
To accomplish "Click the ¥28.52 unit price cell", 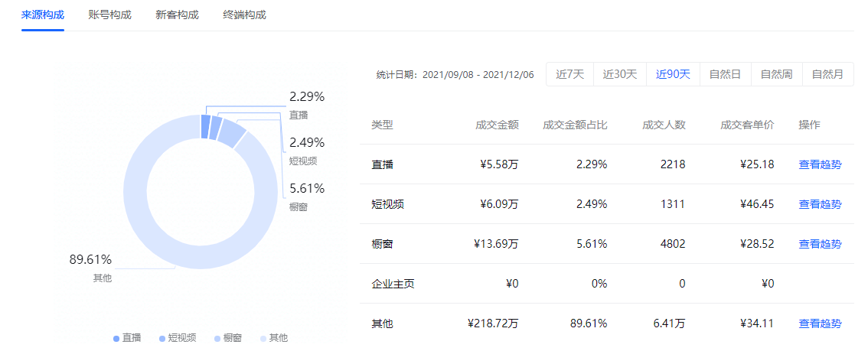I will 757,244.
